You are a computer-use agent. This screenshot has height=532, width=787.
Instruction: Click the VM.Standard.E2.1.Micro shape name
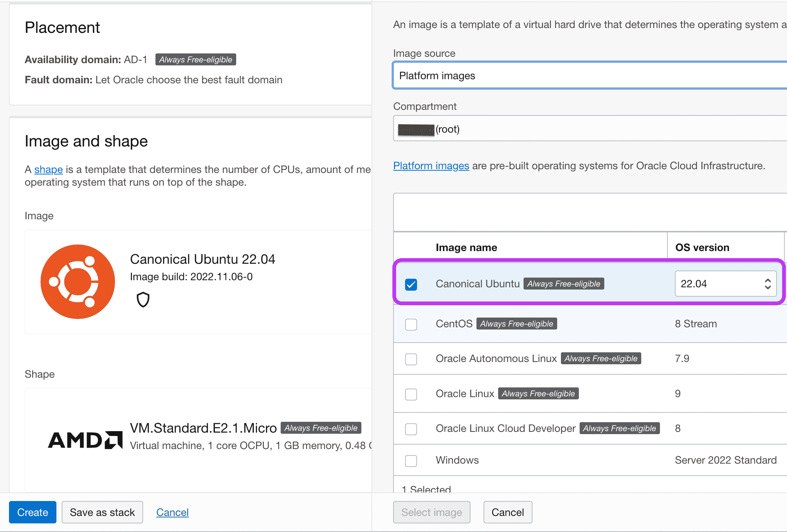[203, 428]
